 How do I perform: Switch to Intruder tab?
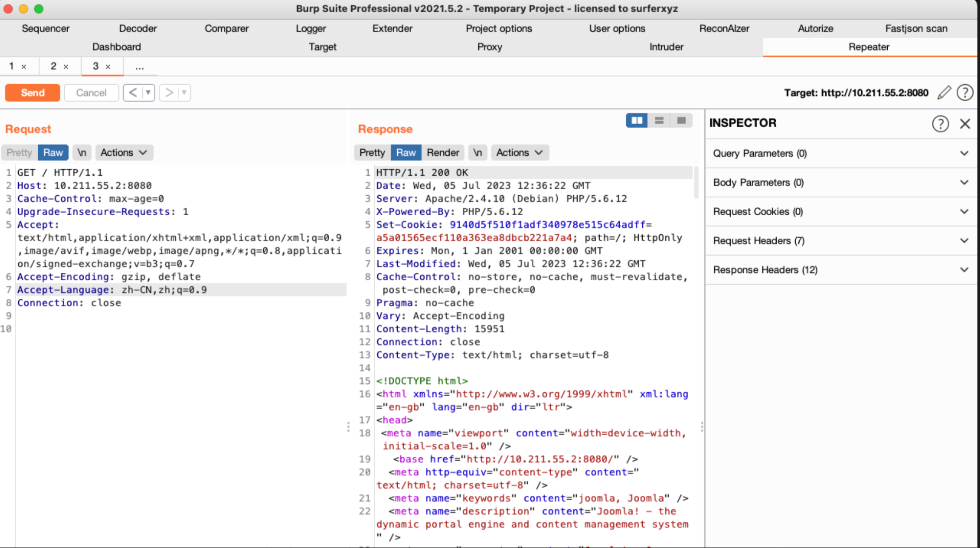[667, 47]
